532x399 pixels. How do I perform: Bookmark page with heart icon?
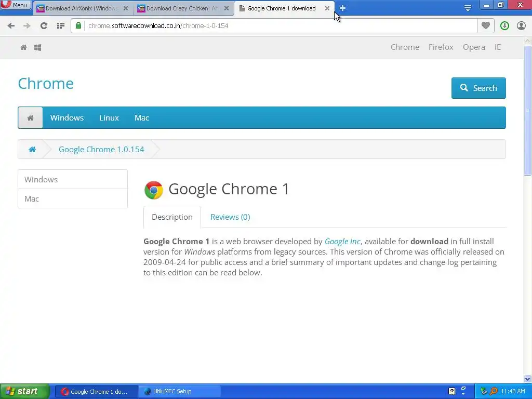coord(486,25)
